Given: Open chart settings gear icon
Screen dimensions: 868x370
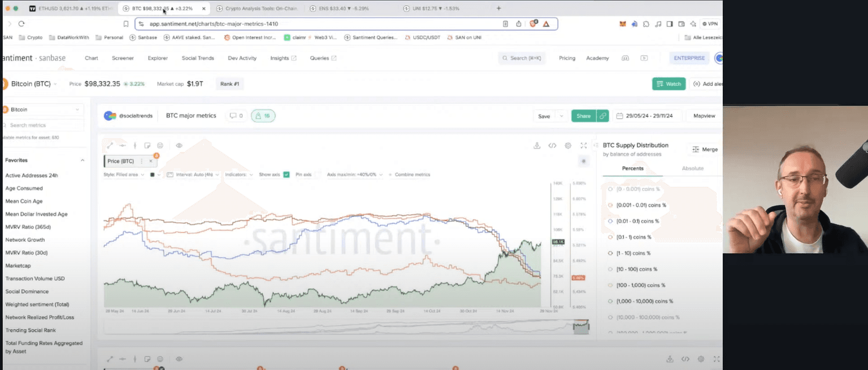Looking at the screenshot, I should coord(568,146).
